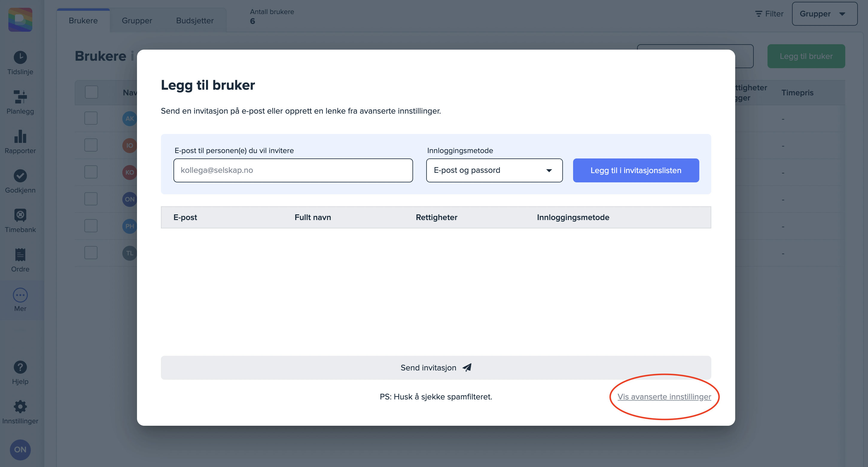The height and width of the screenshot is (467, 868).
Task: Open the Timebank icon
Action: click(x=20, y=215)
